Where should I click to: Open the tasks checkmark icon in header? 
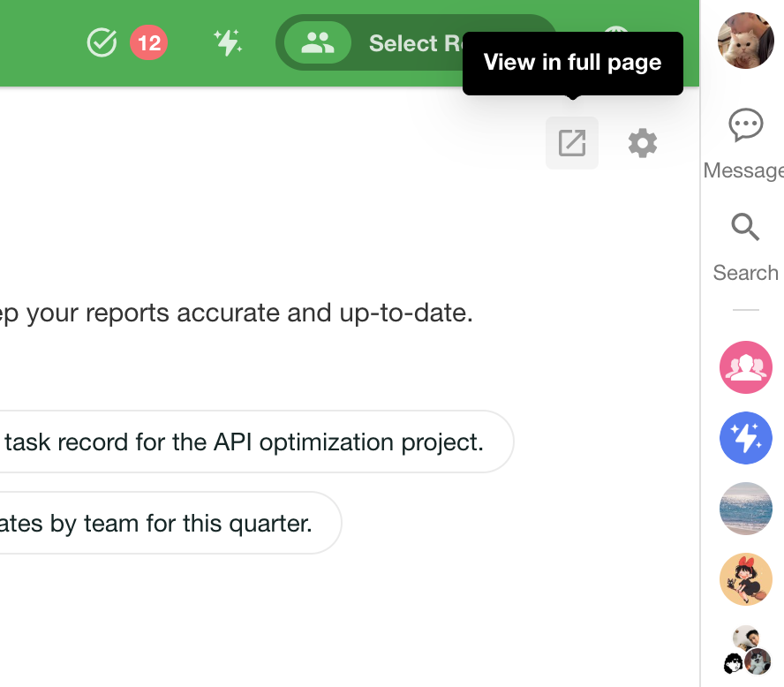click(102, 42)
